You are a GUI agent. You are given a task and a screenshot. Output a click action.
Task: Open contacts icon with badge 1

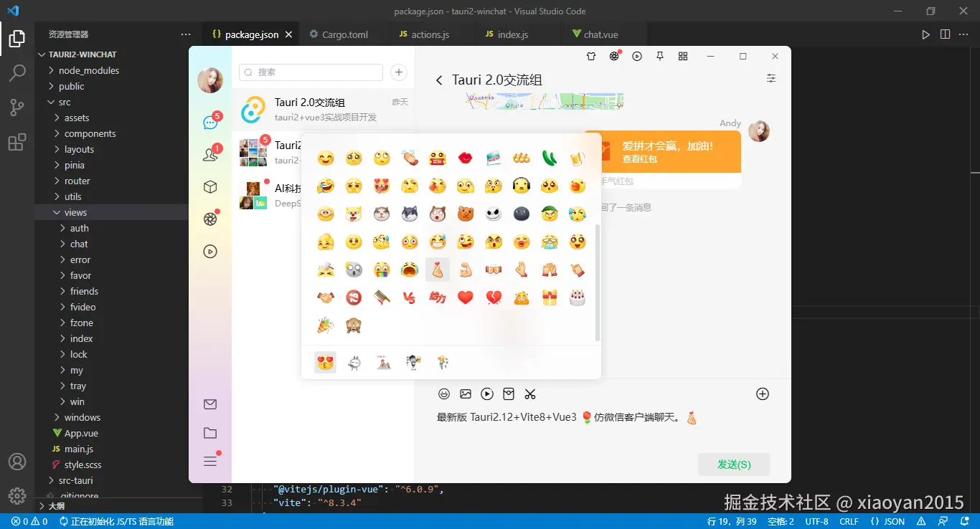tap(210, 155)
